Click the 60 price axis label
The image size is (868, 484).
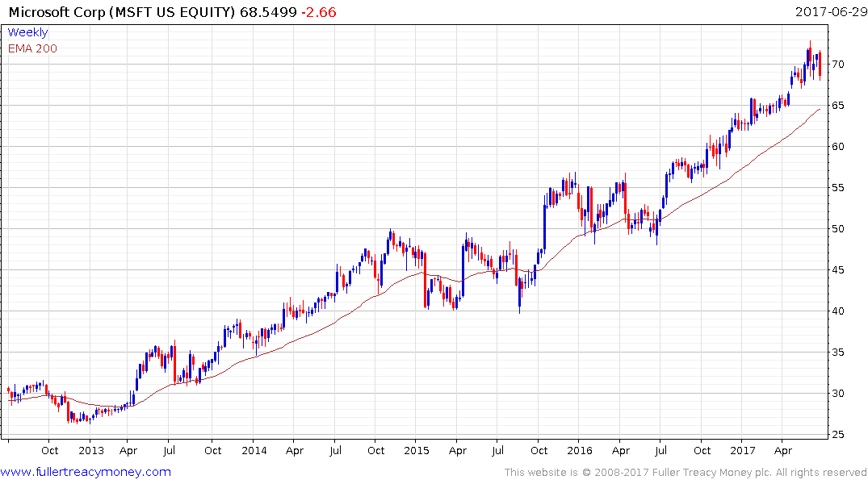point(838,147)
